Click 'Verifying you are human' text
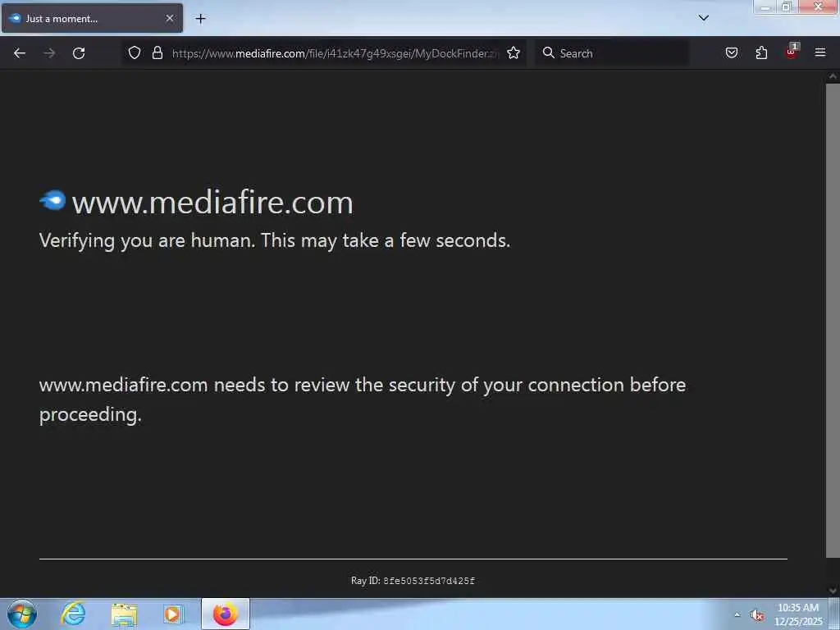840x630 pixels. pos(274,240)
